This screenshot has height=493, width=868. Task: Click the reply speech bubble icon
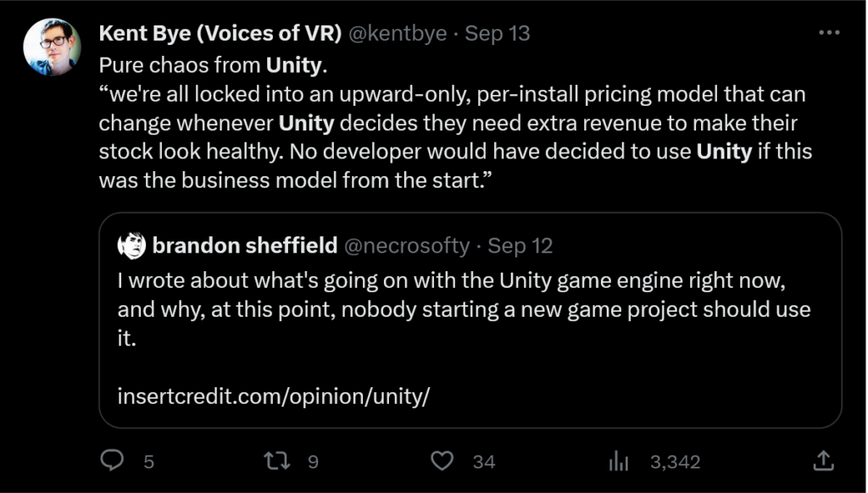pos(113,461)
